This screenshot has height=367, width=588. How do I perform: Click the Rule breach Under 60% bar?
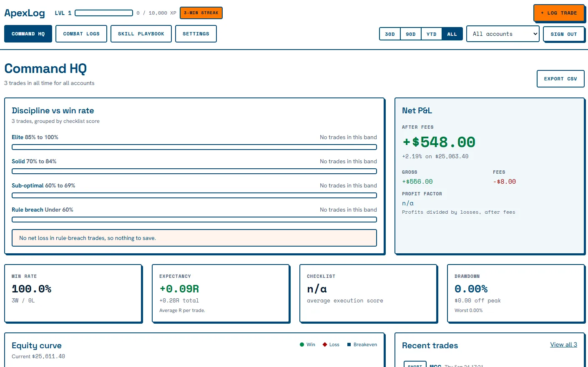tap(194, 220)
